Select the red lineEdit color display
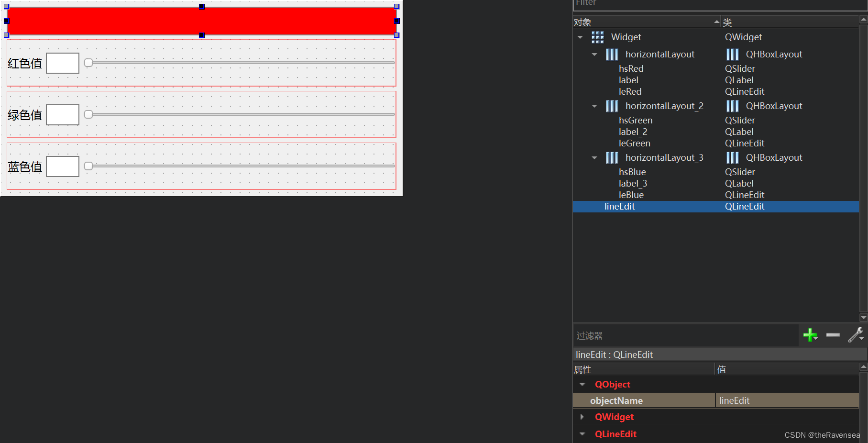 [202, 21]
